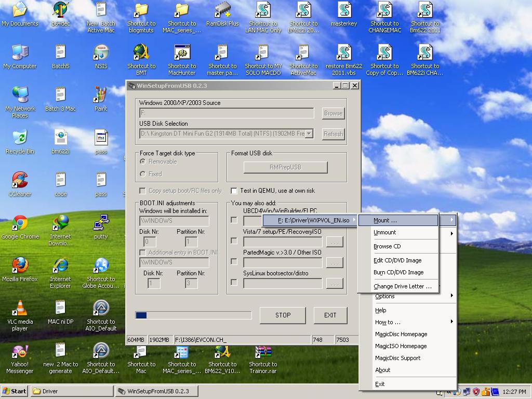Open Shortcut to AIO_Default icon
This screenshot has width=532, height=399.
click(101, 315)
